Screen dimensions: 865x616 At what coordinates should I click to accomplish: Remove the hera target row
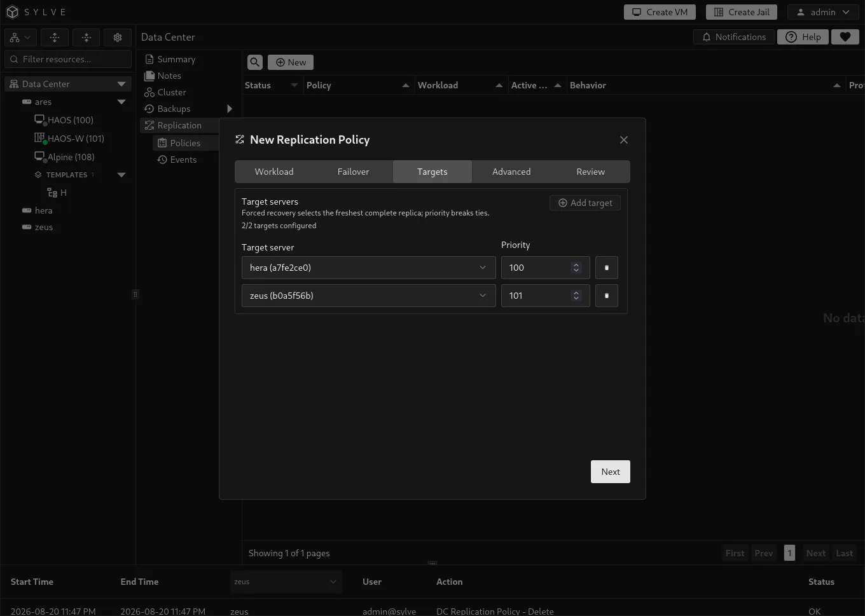(x=607, y=268)
